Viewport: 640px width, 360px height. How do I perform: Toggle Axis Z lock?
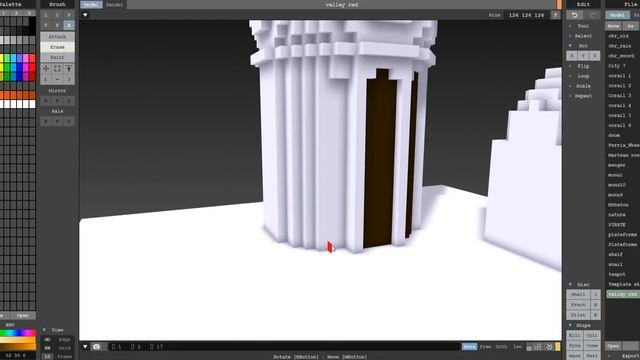click(x=69, y=121)
